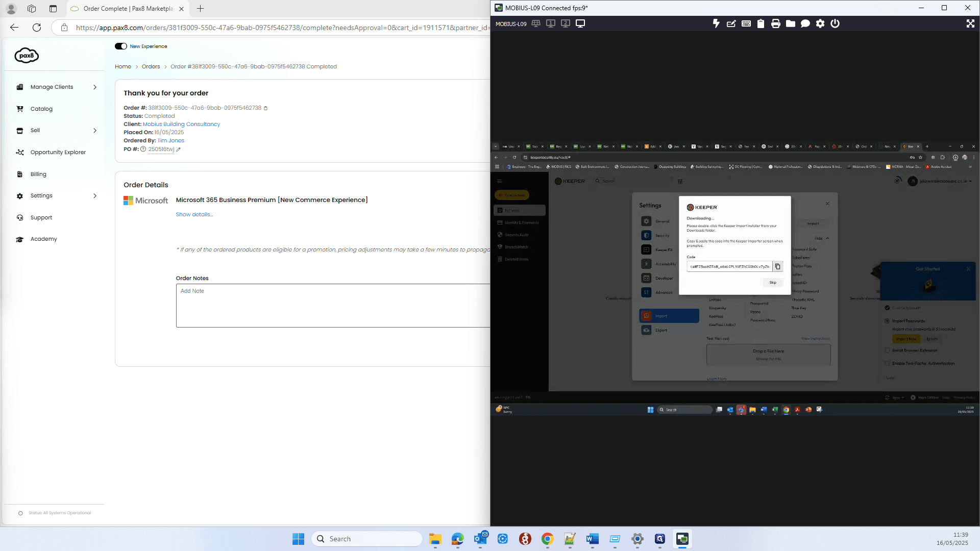Click the clipboard icon in remote toolbar

(761, 23)
